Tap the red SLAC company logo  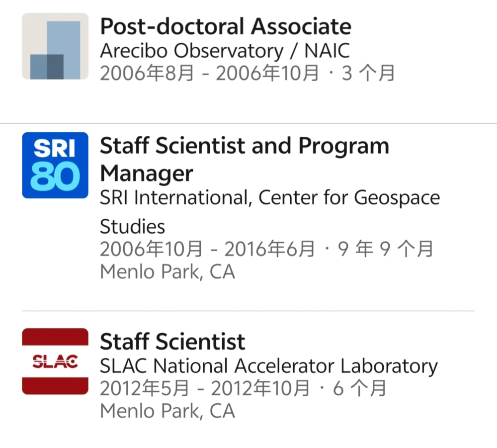click(55, 361)
